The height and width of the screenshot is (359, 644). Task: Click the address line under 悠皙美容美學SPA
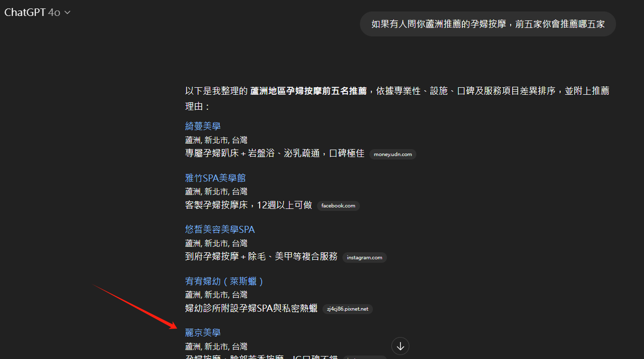pyautogui.click(x=216, y=243)
